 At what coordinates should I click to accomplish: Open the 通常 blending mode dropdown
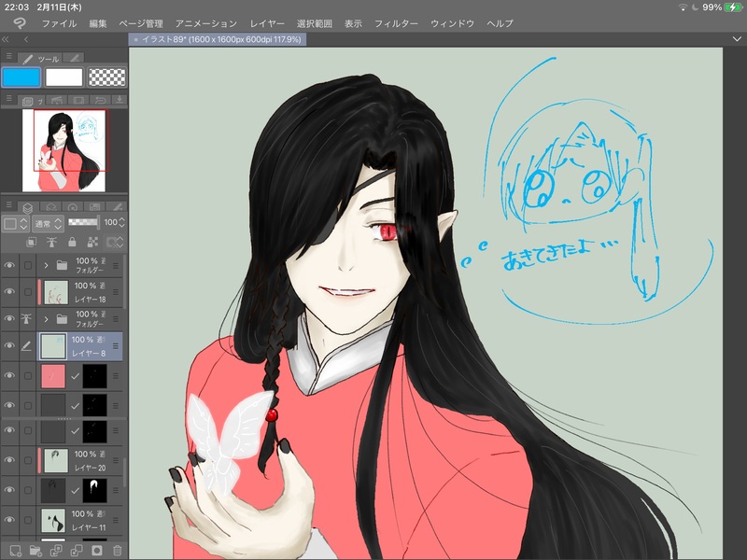point(48,223)
